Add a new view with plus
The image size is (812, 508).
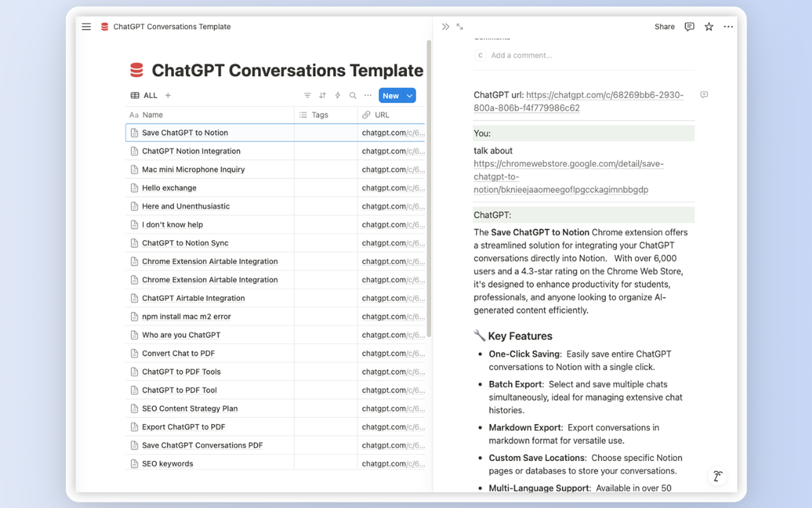tap(168, 95)
